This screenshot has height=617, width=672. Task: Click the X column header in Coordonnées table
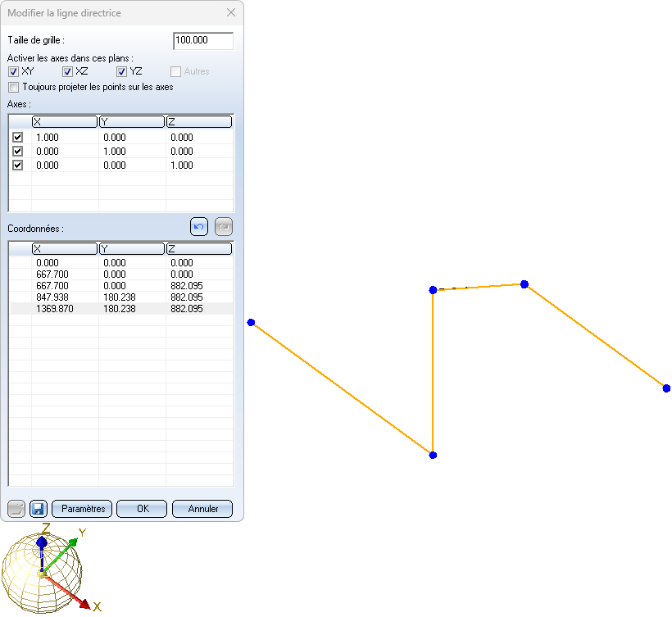click(x=65, y=249)
